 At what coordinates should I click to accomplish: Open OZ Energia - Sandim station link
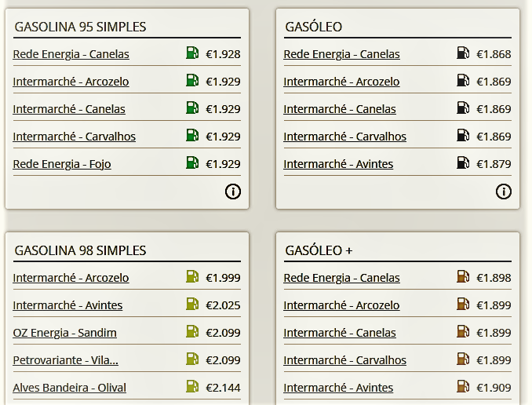tap(65, 333)
